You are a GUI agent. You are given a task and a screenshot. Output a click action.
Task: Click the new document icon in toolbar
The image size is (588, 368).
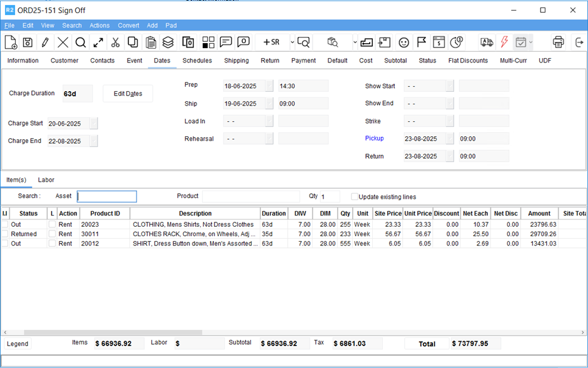point(11,42)
